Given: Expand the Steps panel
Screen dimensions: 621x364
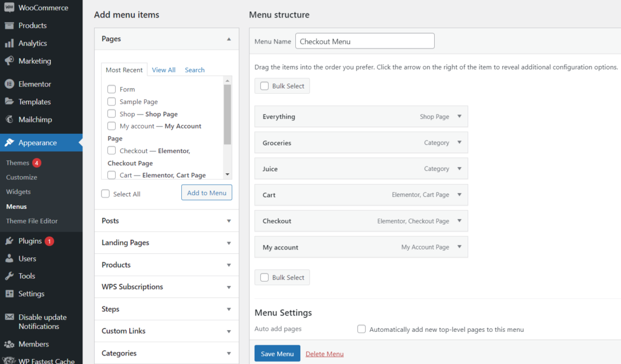Looking at the screenshot, I should (x=229, y=309).
